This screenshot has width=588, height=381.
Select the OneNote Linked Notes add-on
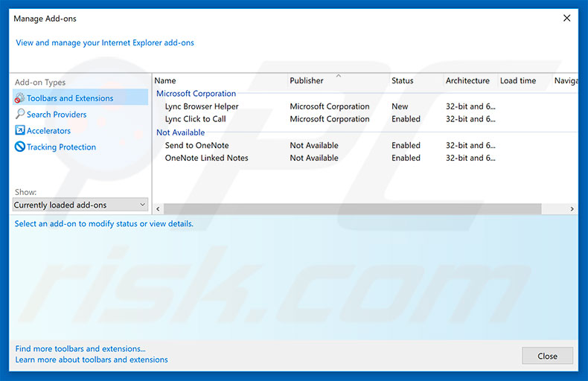tap(206, 158)
